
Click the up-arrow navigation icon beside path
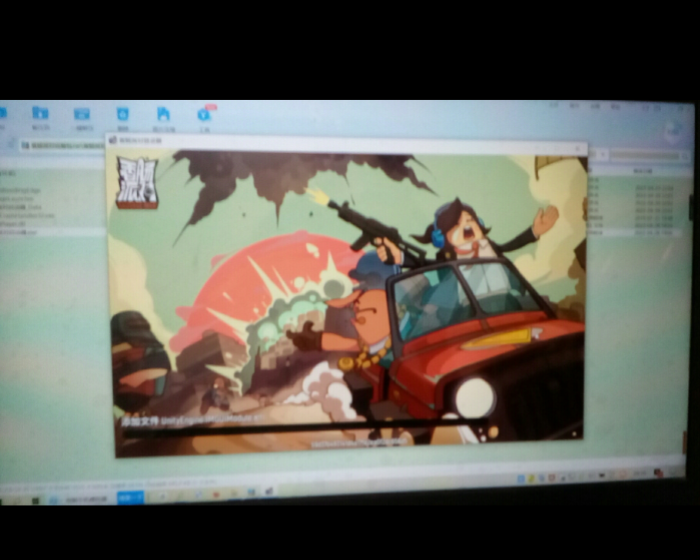10,143
